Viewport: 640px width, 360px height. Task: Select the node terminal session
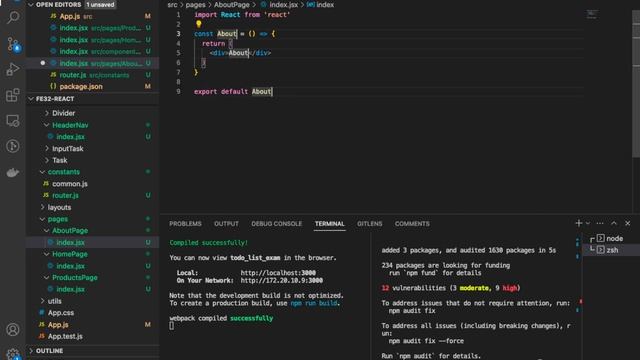(611, 238)
